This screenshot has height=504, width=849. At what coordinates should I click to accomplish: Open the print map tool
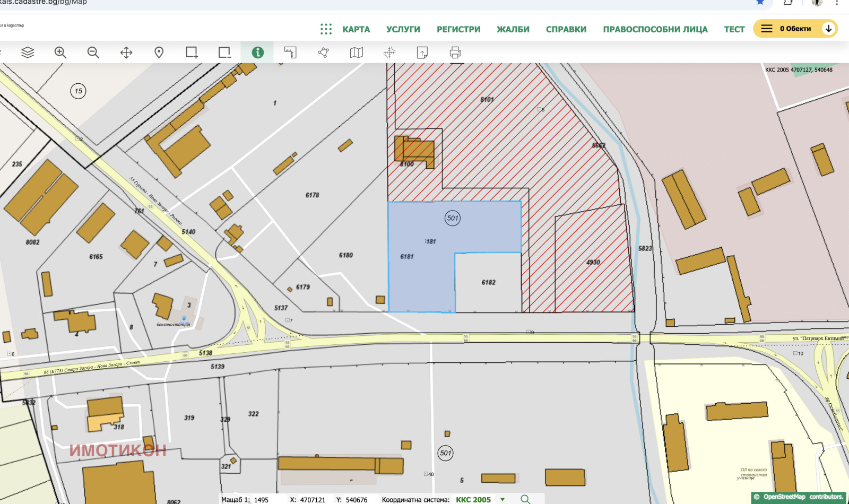pos(455,53)
